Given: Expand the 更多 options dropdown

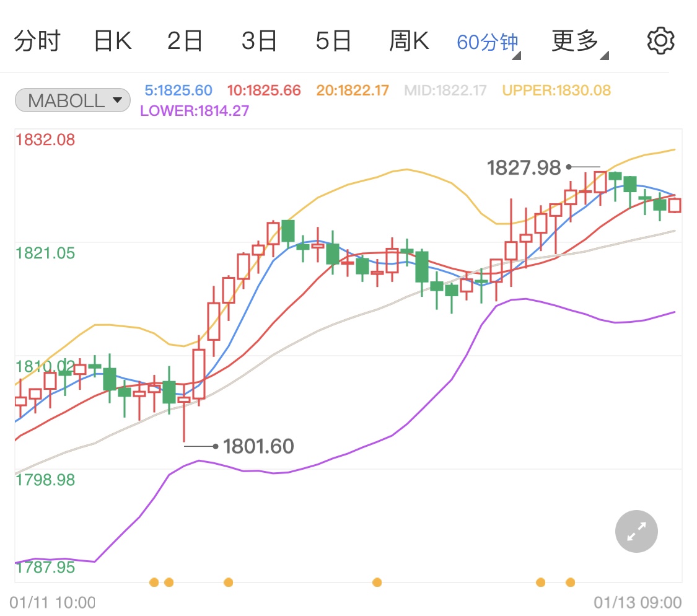Looking at the screenshot, I should pos(580,42).
